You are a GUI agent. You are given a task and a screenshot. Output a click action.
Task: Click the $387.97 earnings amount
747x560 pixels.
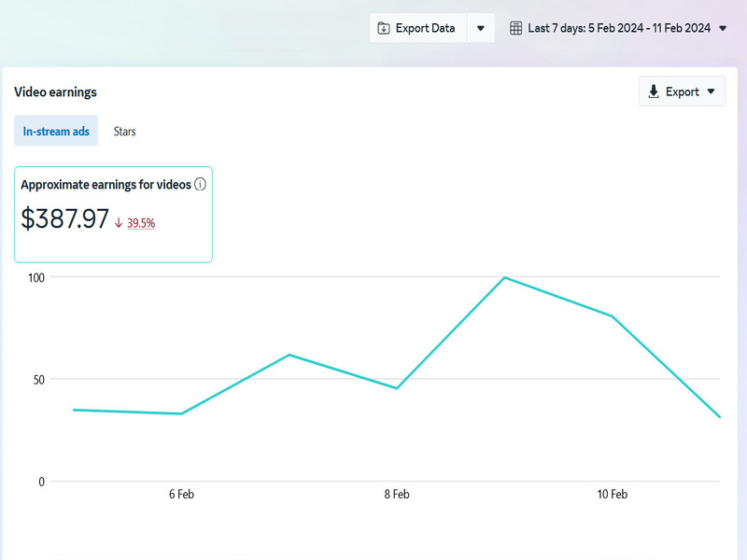point(65,219)
